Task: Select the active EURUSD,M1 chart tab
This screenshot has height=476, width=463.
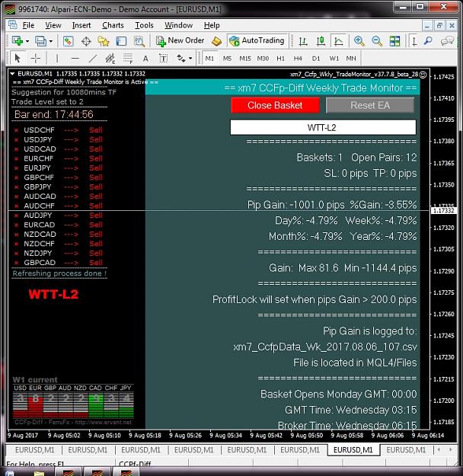Action: pyautogui.click(x=353, y=450)
